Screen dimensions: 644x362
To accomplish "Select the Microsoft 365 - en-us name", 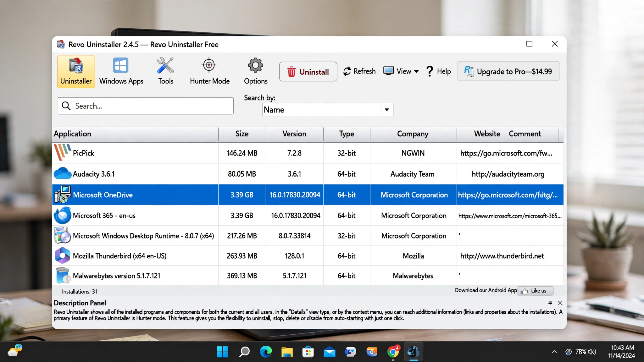I will pos(104,216).
